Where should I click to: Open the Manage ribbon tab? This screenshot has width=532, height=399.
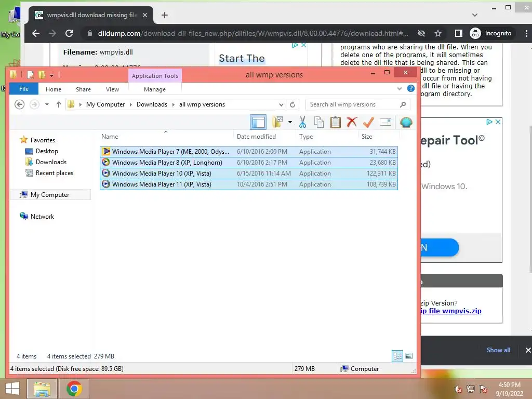click(x=155, y=89)
